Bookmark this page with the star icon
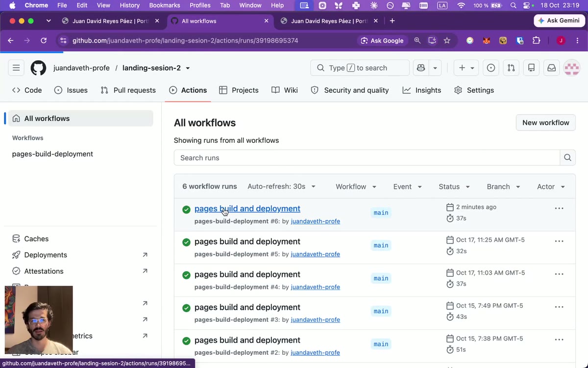Viewport: 588px width, 368px height. coord(447,41)
